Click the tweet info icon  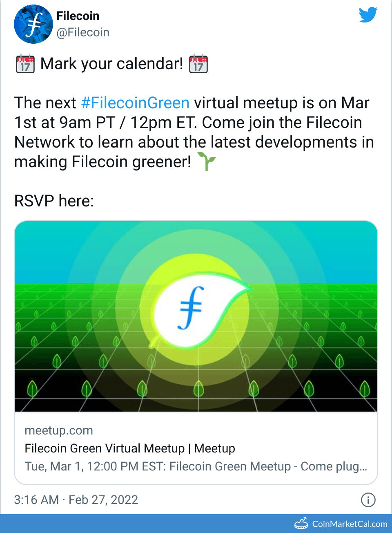point(368,499)
